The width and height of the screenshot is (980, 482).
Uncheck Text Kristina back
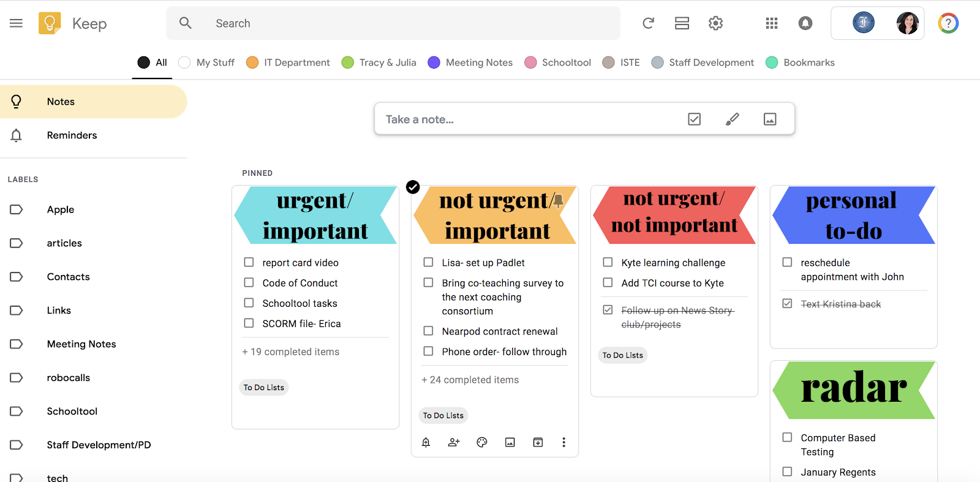[x=787, y=303]
